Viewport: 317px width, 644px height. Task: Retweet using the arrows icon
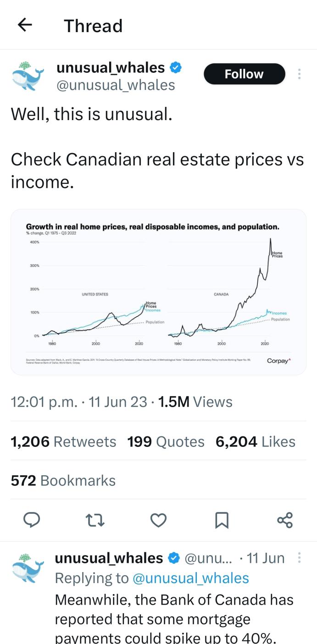[95, 520]
